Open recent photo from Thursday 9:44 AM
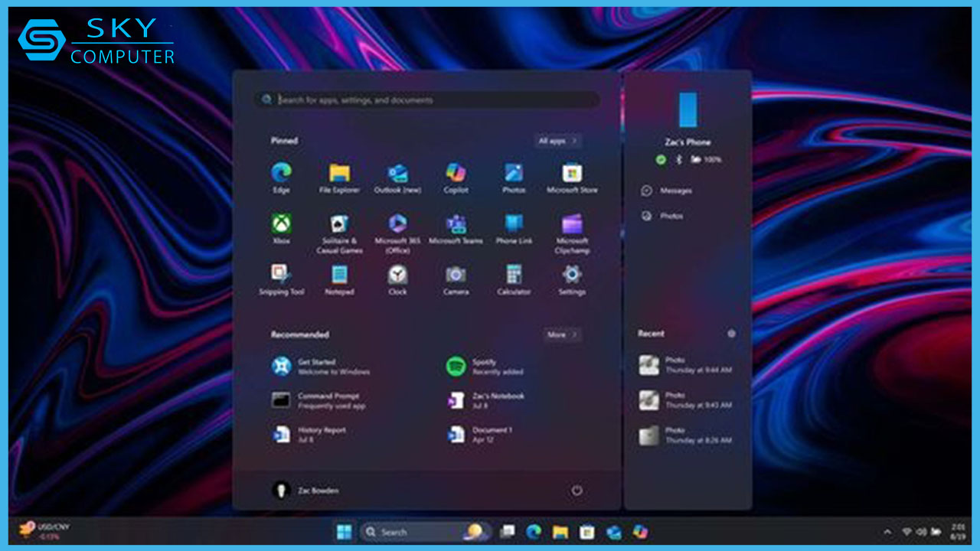 686,365
